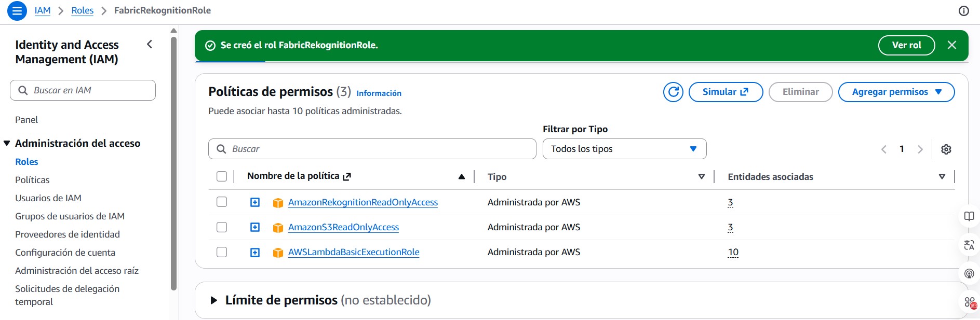Screen dimensions: 980x320
Task: Open Políticas in the sidebar
Action: coord(32,180)
